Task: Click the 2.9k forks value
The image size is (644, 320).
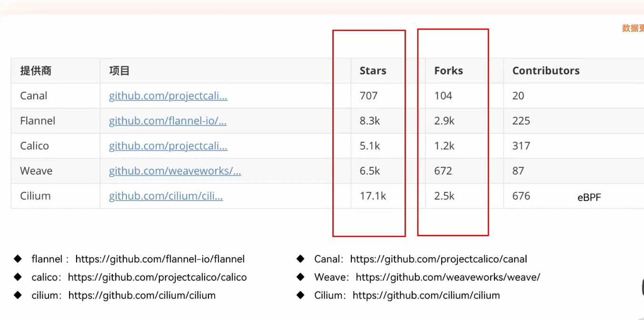Action: click(x=445, y=121)
